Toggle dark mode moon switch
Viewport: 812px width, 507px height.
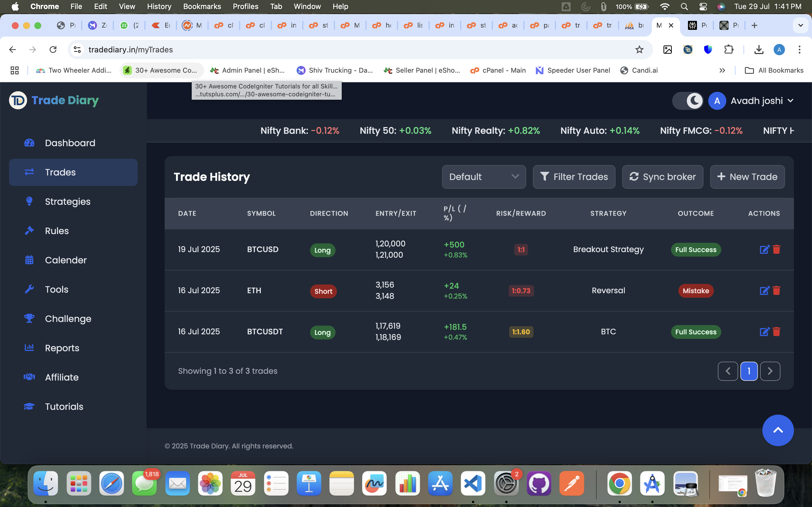[x=687, y=101]
